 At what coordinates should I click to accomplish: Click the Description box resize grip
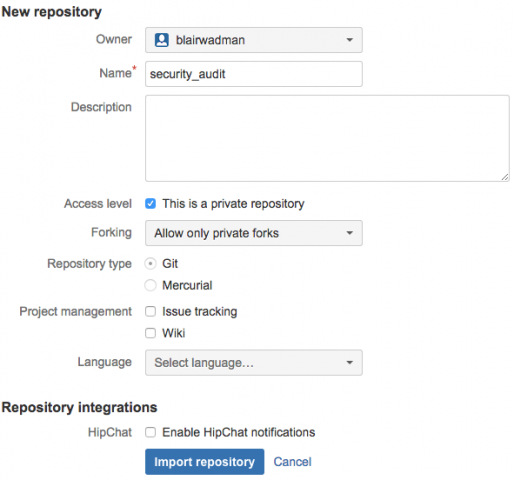tap(505, 177)
